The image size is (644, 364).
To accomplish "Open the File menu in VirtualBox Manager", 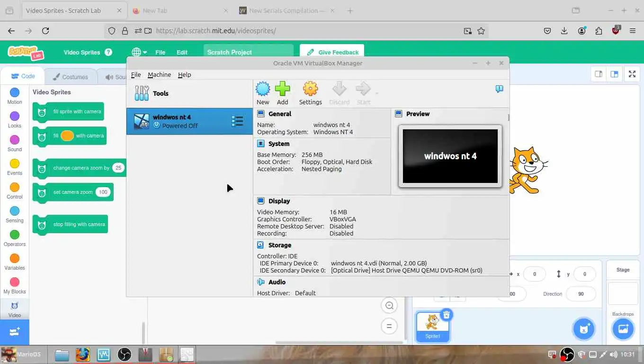I will pyautogui.click(x=136, y=74).
